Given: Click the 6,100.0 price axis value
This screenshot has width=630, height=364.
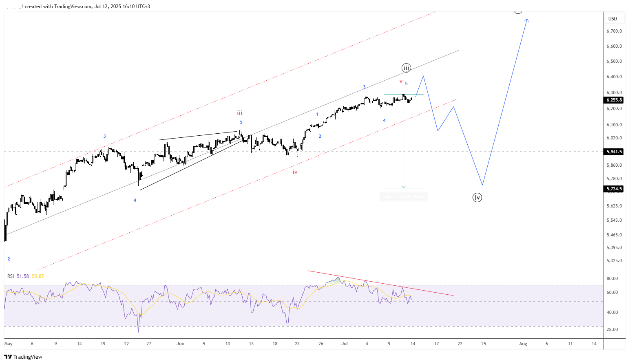Looking at the screenshot, I should [614, 125].
